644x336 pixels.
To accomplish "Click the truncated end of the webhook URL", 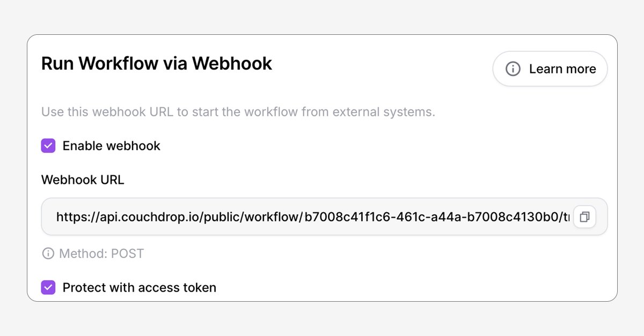I will point(564,216).
